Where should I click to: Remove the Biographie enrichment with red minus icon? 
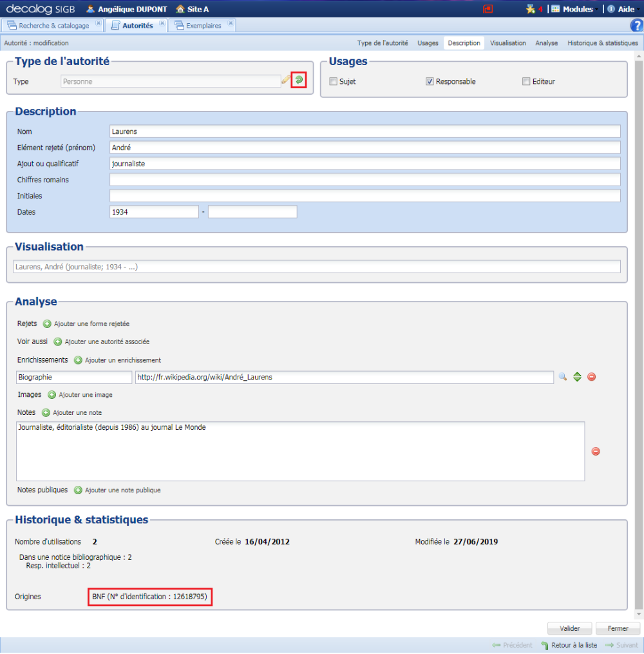[591, 377]
